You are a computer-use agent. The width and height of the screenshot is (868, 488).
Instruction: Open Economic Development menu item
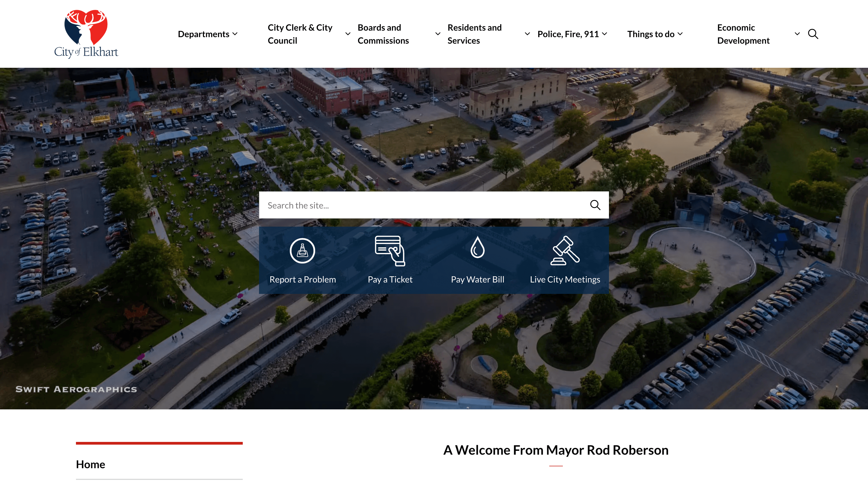(743, 34)
